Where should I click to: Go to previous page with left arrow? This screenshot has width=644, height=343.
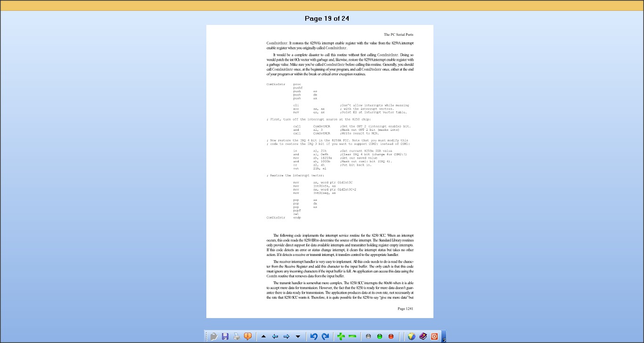pyautogui.click(x=275, y=336)
